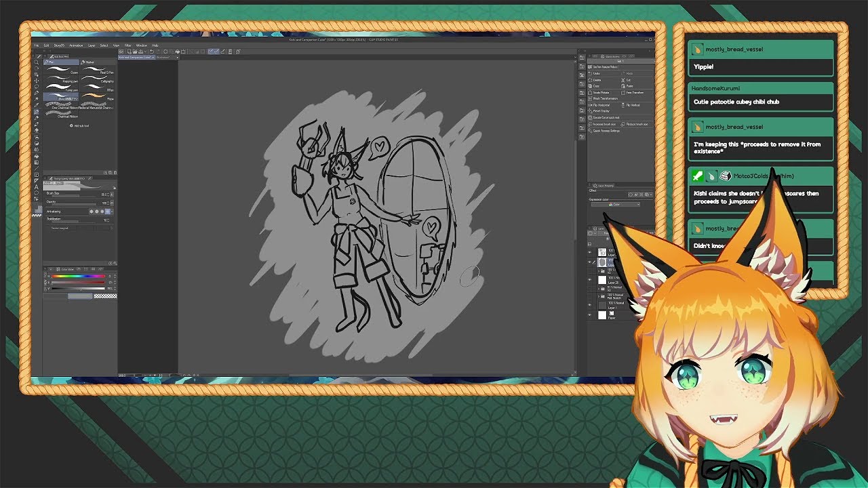
Task: Click Free Transform in Quick Access panel
Action: [x=633, y=93]
